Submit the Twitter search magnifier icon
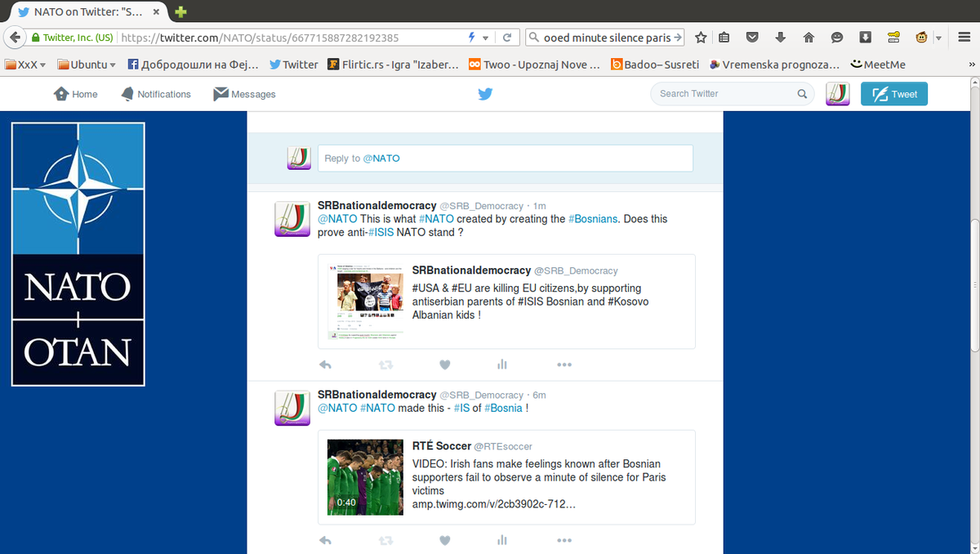 pyautogui.click(x=802, y=94)
